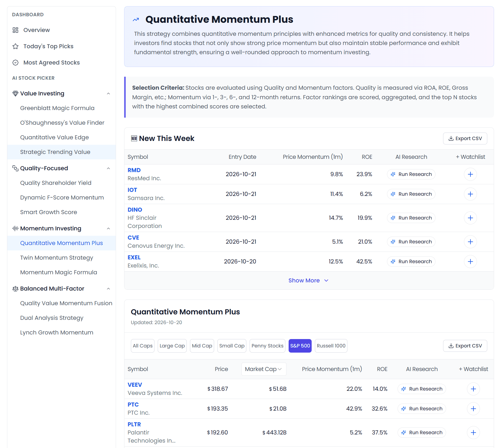Select the All Caps filter tab
The image size is (500, 448).
[x=143, y=346]
